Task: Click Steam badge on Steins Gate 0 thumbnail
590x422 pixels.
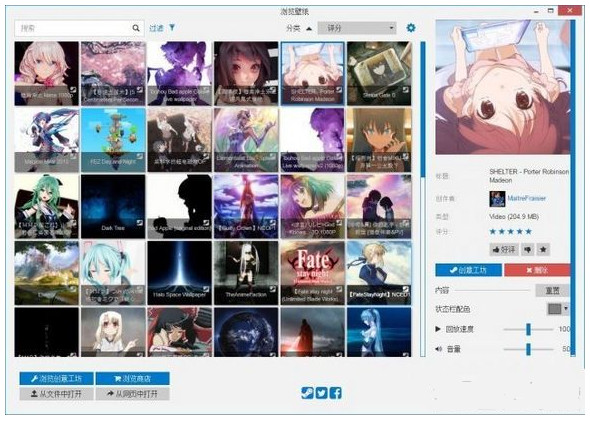Action: point(406,90)
